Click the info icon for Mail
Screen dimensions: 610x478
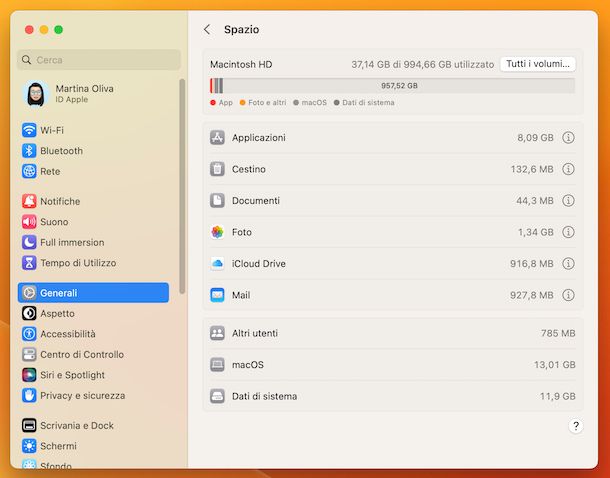click(568, 295)
